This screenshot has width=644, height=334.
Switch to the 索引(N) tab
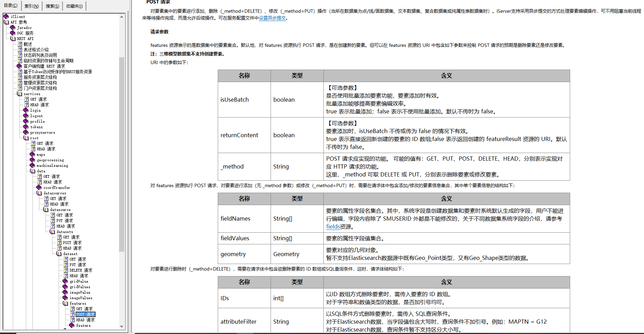click(31, 6)
